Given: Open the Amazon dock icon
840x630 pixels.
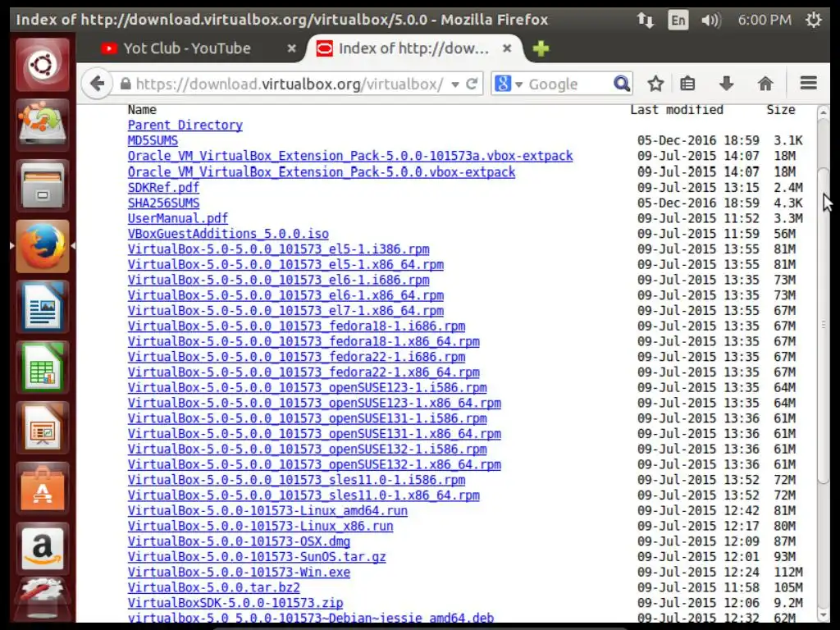Looking at the screenshot, I should coord(43,549).
